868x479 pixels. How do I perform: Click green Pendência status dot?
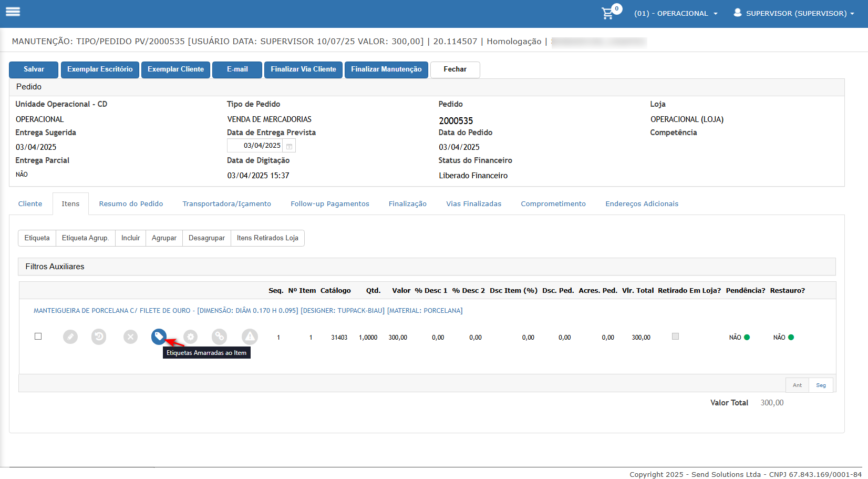[x=747, y=338]
